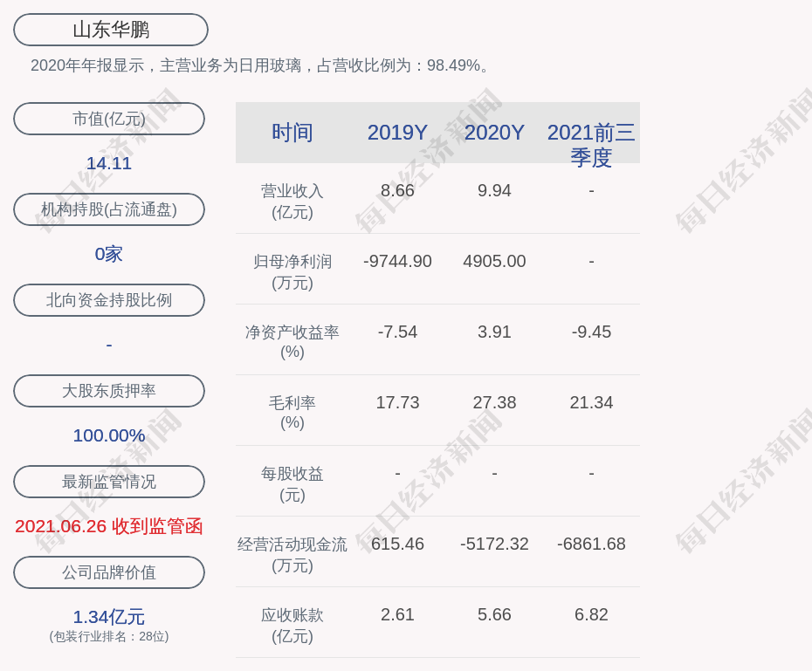Image resolution: width=812 pixels, height=671 pixels.
Task: Click the 归母净利润(万元) row label
Action: coord(292,272)
